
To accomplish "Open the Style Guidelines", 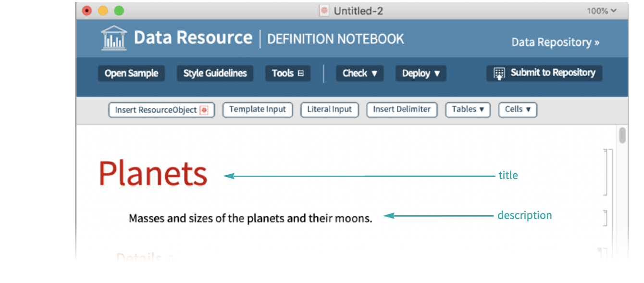I will pos(215,73).
